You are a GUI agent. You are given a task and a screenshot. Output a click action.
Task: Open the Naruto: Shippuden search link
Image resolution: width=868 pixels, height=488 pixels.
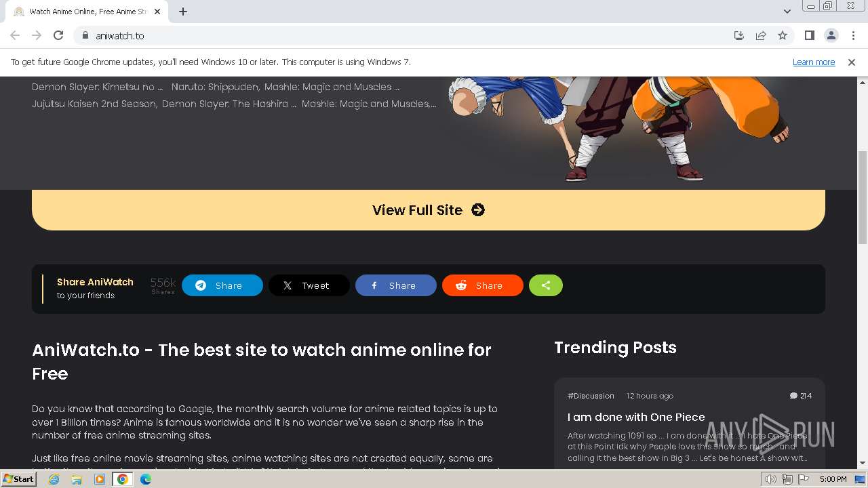(x=215, y=87)
